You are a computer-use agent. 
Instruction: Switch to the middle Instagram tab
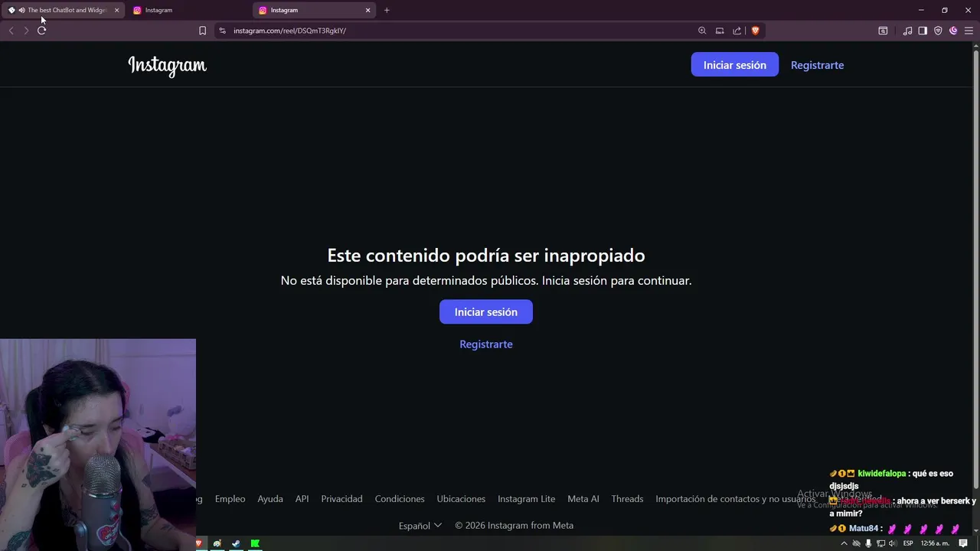pyautogui.click(x=189, y=10)
